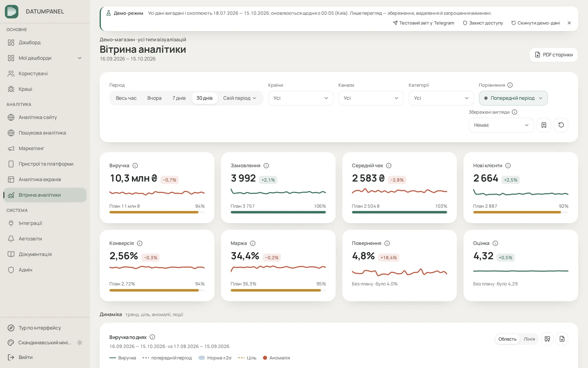Image resolution: width=588 pixels, height=368 pixels.
Task: Select the Вчора period
Action: pyautogui.click(x=154, y=98)
